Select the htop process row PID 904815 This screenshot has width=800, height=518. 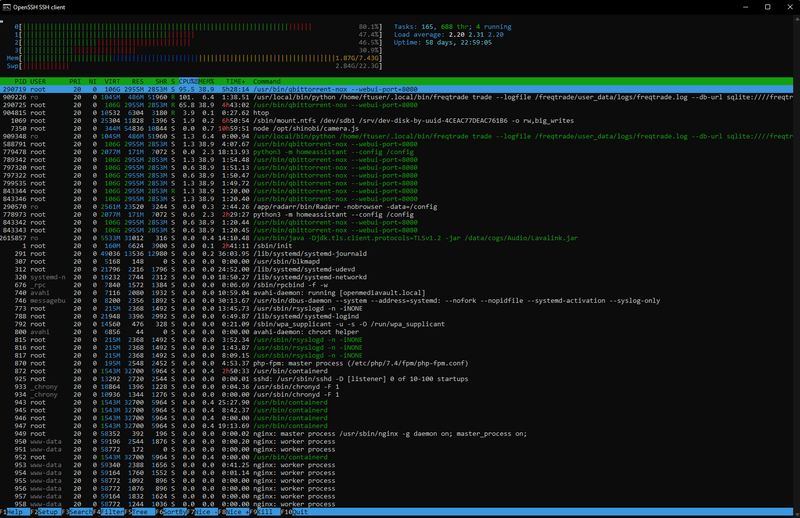point(396,113)
